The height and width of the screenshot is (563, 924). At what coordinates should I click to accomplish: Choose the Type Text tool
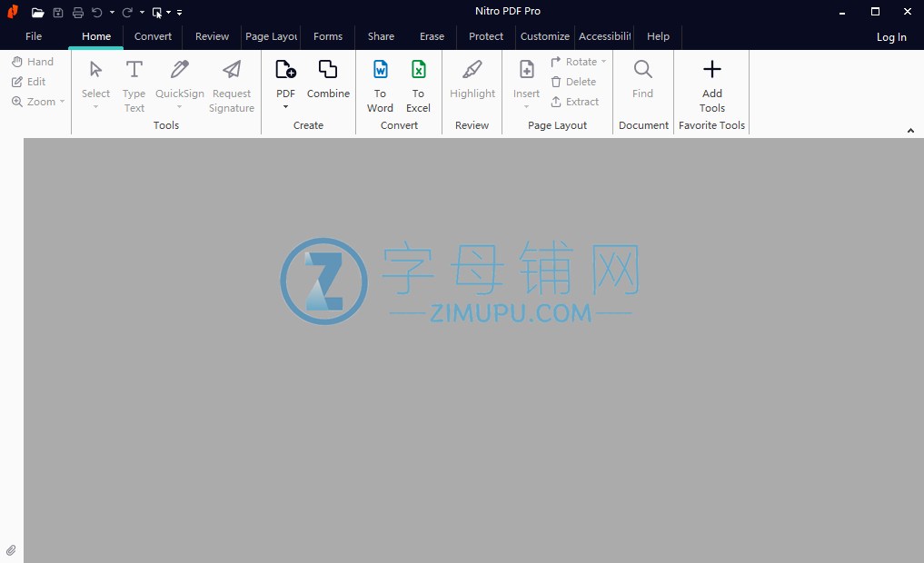pyautogui.click(x=134, y=85)
